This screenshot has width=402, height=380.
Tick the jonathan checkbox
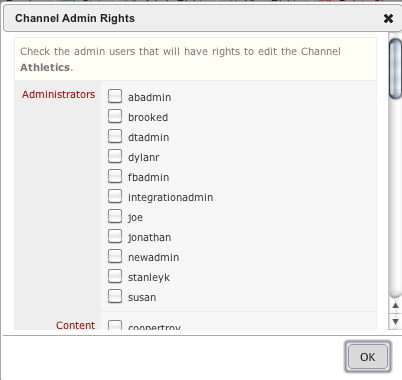click(x=115, y=236)
